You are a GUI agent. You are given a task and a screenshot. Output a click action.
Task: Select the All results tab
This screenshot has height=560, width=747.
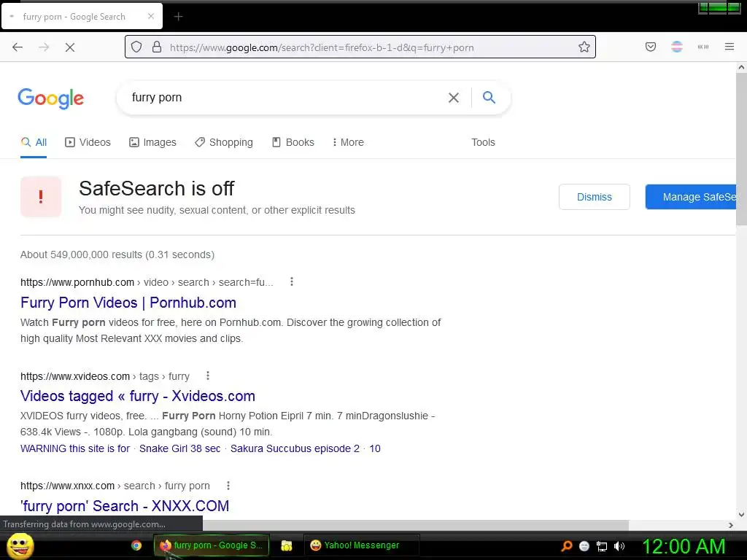[x=34, y=142]
